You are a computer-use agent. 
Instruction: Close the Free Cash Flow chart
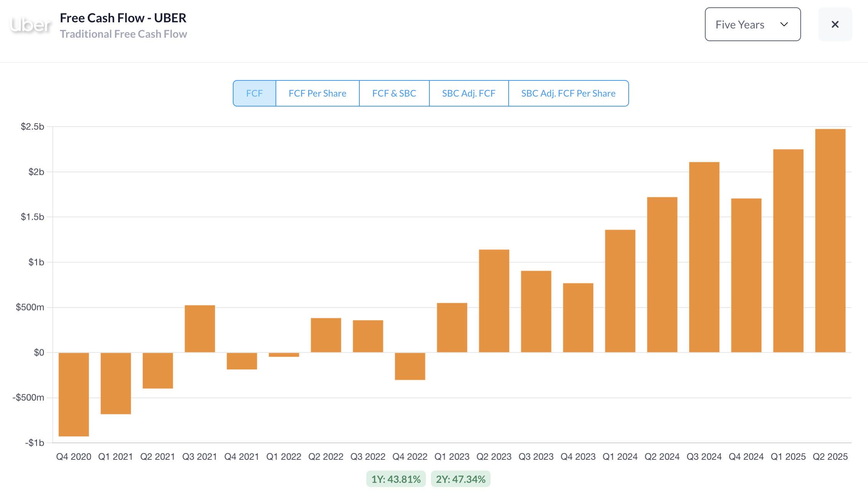[835, 25]
